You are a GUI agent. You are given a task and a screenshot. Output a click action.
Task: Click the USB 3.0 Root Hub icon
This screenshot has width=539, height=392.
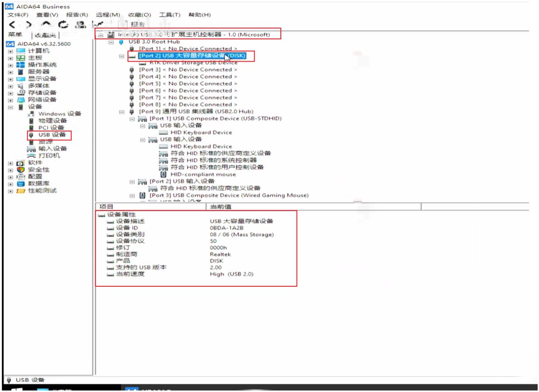[x=121, y=42]
